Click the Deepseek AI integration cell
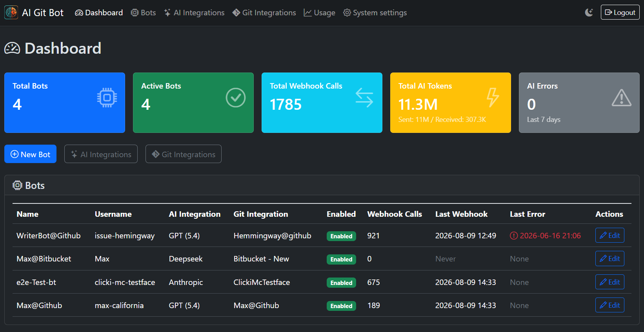644x332 pixels. click(186, 259)
